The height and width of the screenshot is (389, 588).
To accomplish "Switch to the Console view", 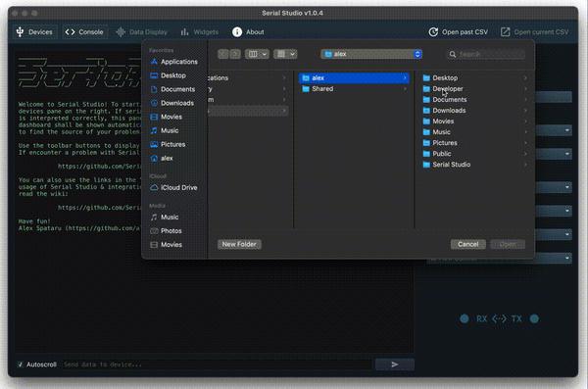I will [x=84, y=32].
